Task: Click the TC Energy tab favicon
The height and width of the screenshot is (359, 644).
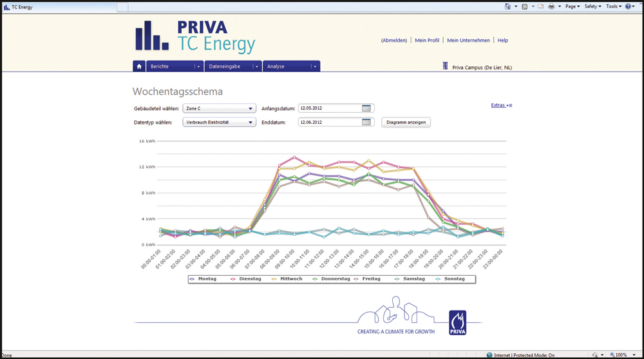Action: pos(6,7)
